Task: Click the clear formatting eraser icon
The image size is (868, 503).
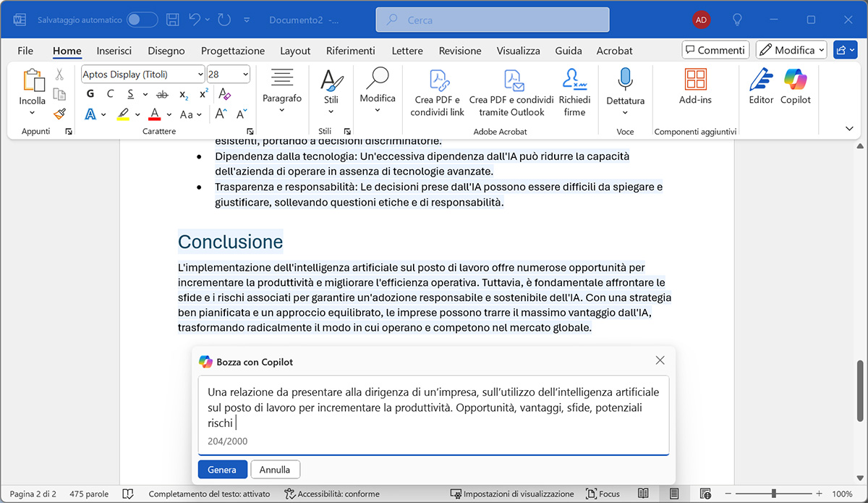Action: 224,94
